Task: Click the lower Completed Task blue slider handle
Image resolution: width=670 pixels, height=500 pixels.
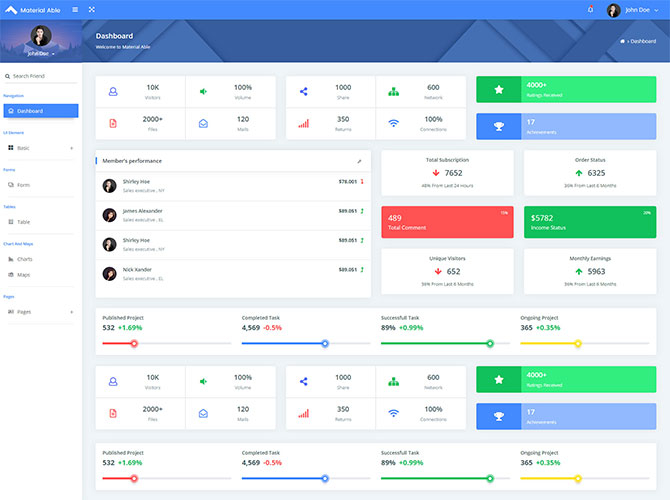Action: (x=325, y=479)
